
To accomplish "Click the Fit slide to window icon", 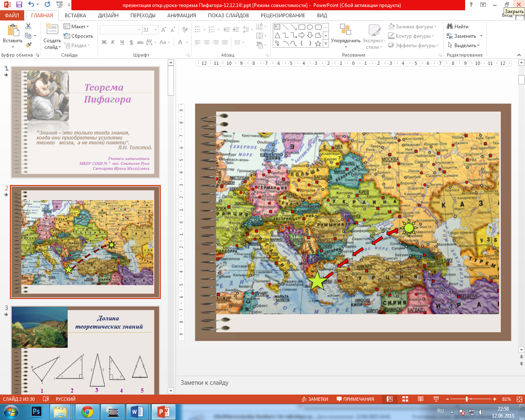I will point(520,399).
